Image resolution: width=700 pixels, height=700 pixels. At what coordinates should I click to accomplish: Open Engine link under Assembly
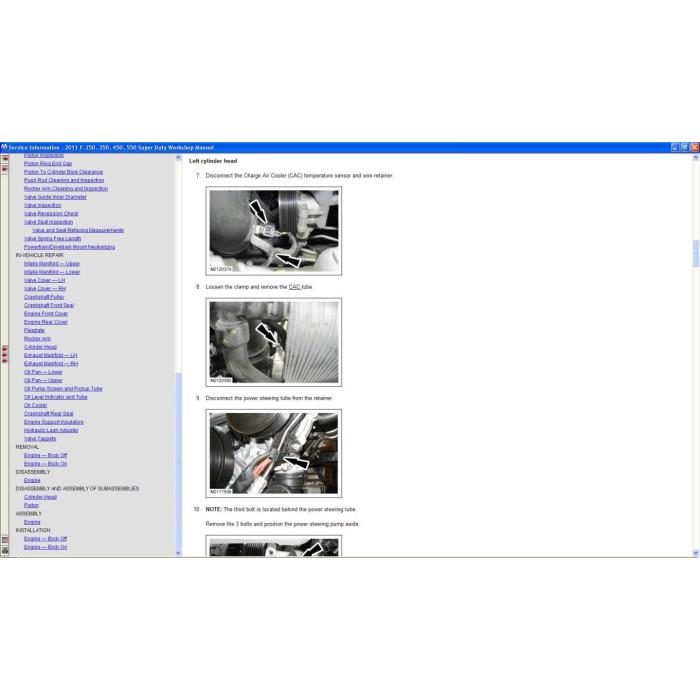pos(32,522)
